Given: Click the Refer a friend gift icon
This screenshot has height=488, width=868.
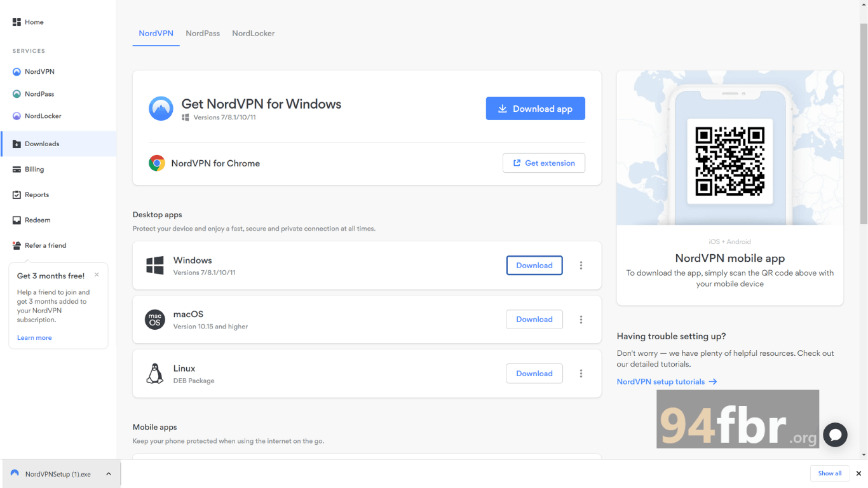Looking at the screenshot, I should 17,245.
